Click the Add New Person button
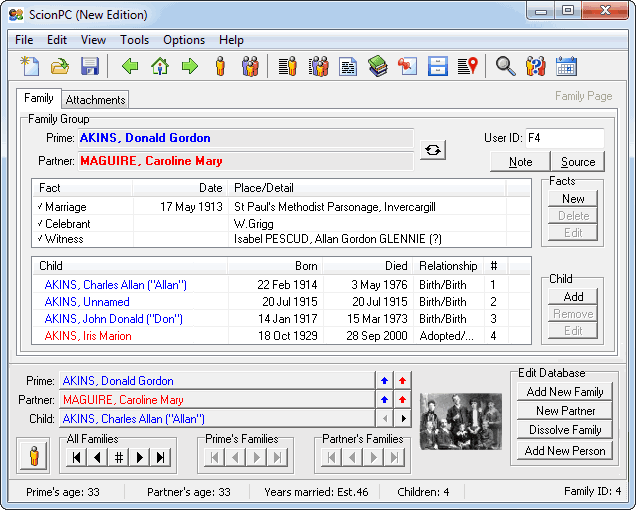The height and width of the screenshot is (510, 636). tap(565, 450)
